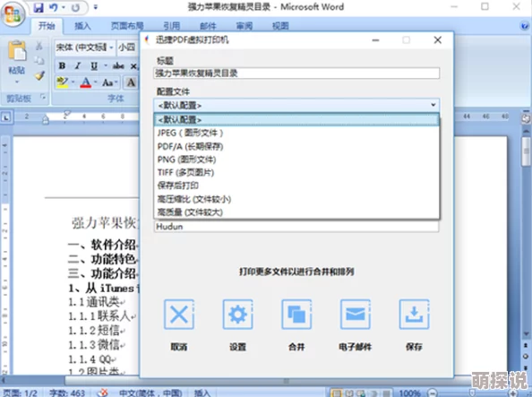Open the 引用 ribbon tab

click(172, 26)
